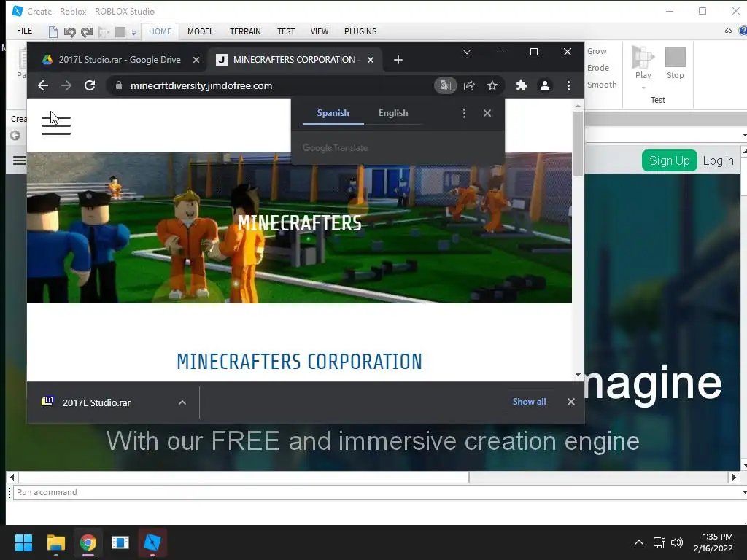Click Studio horizontal scrollbar right arrow
This screenshot has height=560, width=747.
pos(734,477)
